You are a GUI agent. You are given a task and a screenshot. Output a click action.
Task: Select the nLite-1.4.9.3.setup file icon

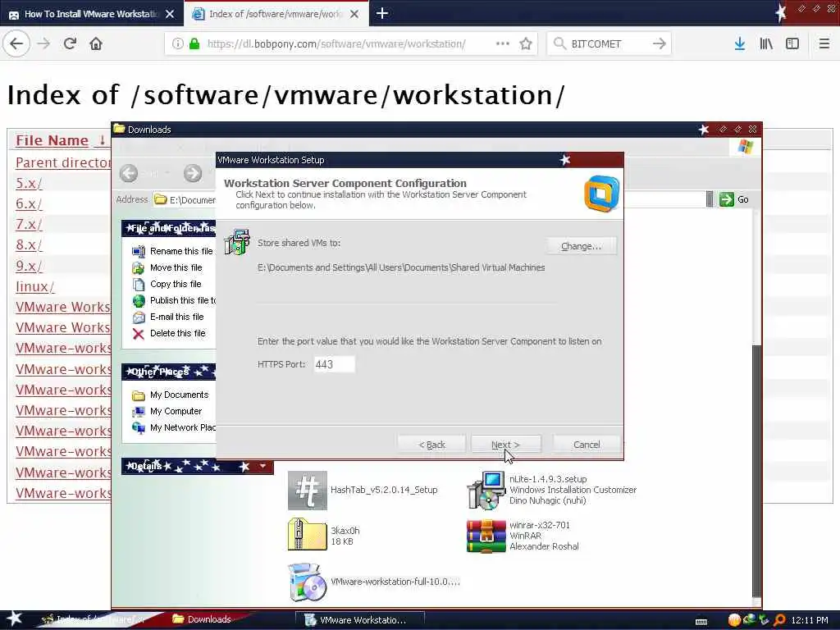486,491
